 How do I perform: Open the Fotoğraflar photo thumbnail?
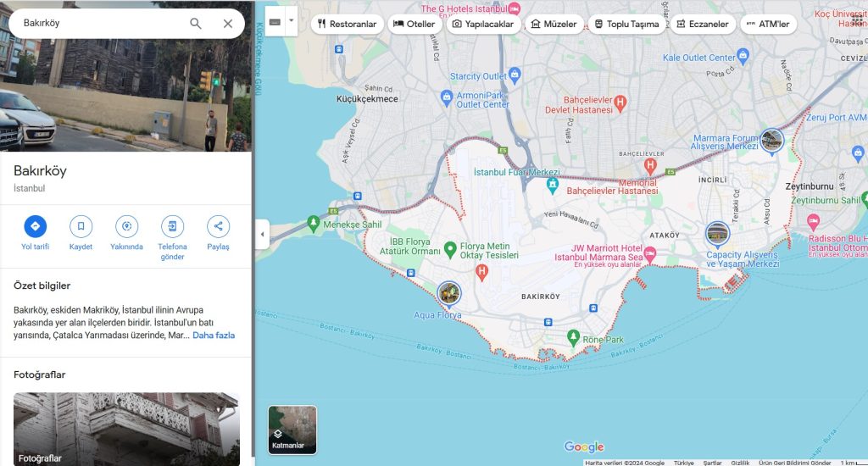[126, 429]
